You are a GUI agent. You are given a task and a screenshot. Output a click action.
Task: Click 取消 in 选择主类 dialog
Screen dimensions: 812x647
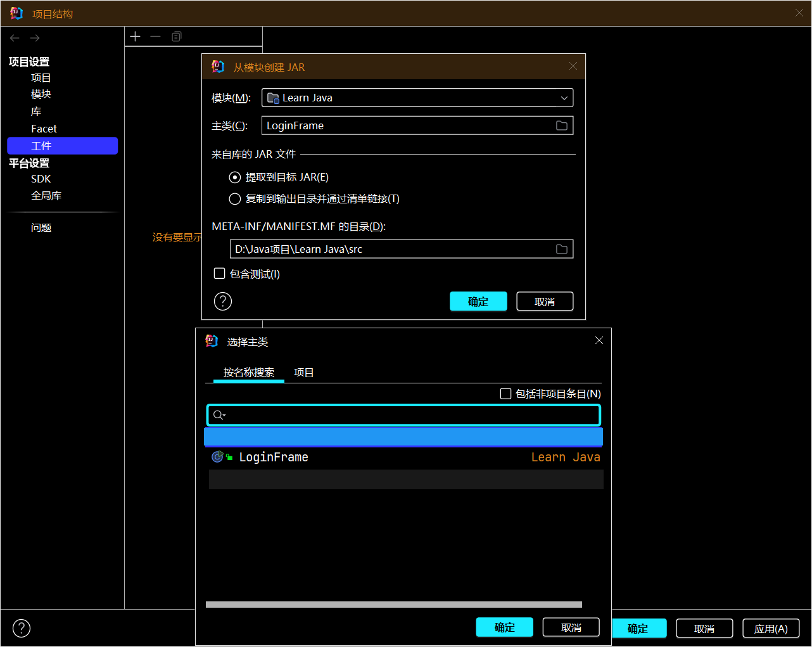click(x=571, y=627)
